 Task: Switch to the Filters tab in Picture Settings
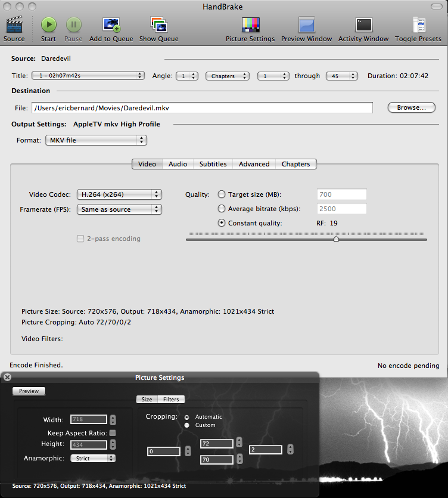pyautogui.click(x=171, y=400)
